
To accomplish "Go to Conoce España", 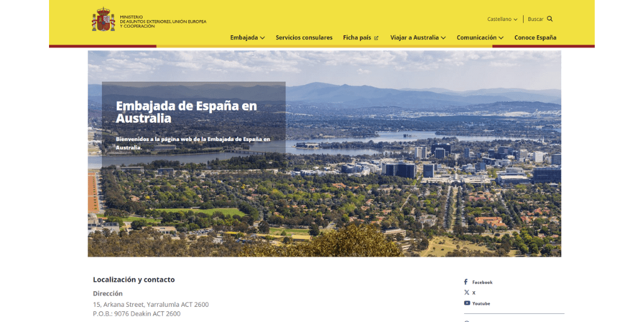I will (x=535, y=37).
